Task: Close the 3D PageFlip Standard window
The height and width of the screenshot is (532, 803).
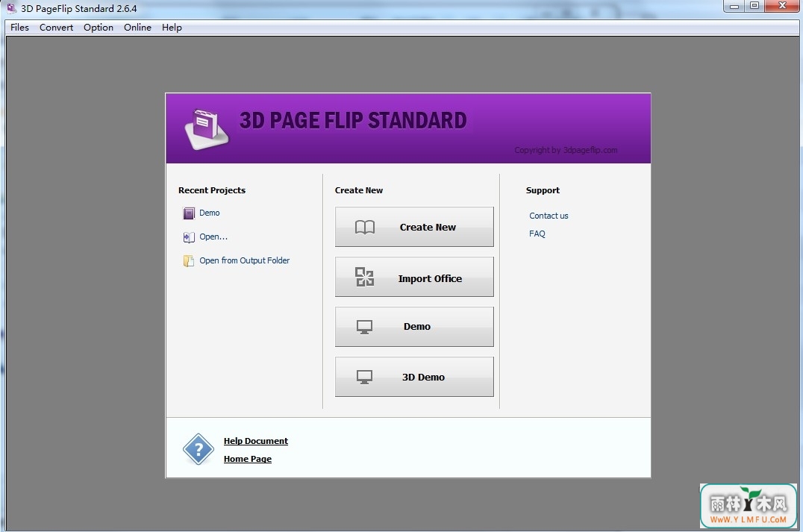Action: click(782, 6)
